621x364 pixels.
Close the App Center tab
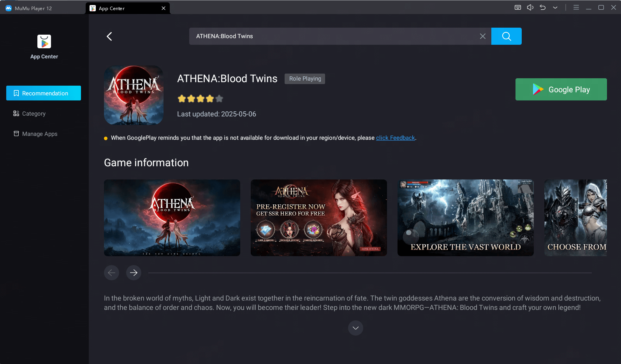pos(164,8)
